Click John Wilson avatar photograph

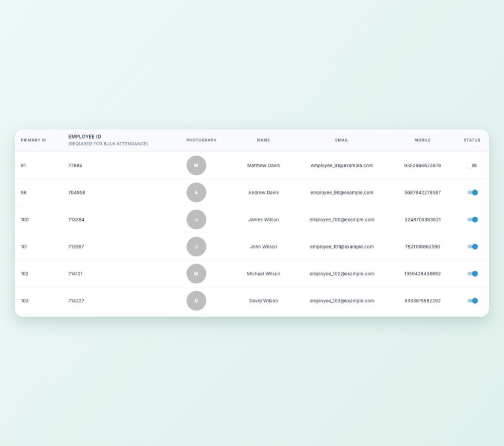[x=196, y=246]
